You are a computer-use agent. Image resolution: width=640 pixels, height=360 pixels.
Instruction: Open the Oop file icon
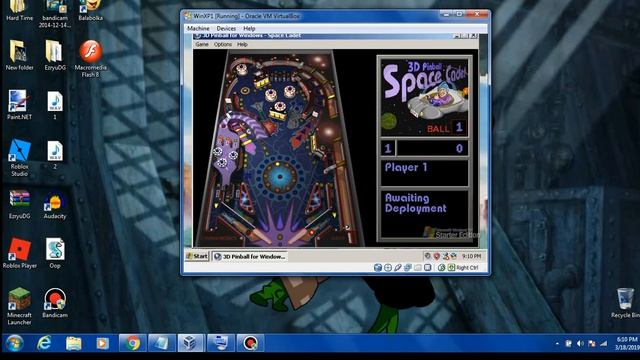(55, 253)
